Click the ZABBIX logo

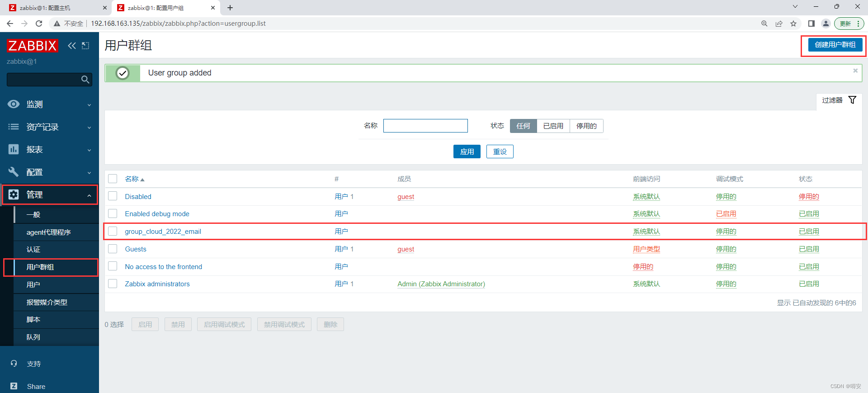(33, 46)
